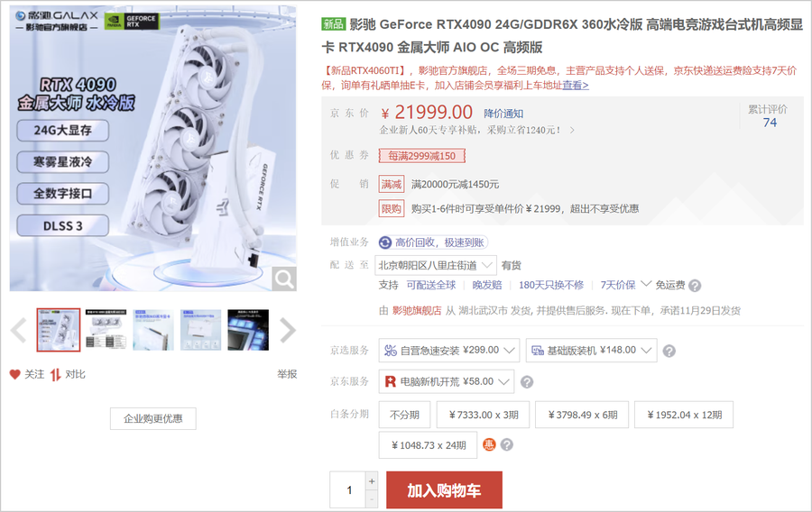This screenshot has height=512, width=812.
Task: Click the 每满2999减150 coupon tag
Action: pos(422,156)
